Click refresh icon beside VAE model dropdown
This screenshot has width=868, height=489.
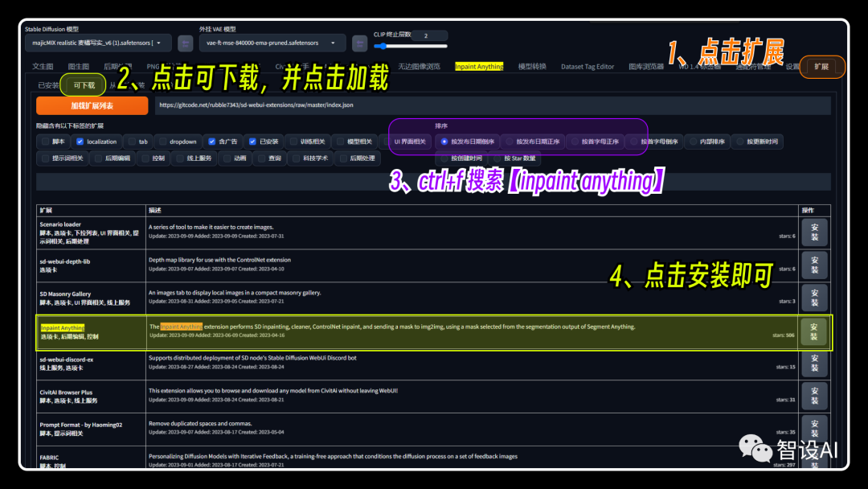coord(360,43)
